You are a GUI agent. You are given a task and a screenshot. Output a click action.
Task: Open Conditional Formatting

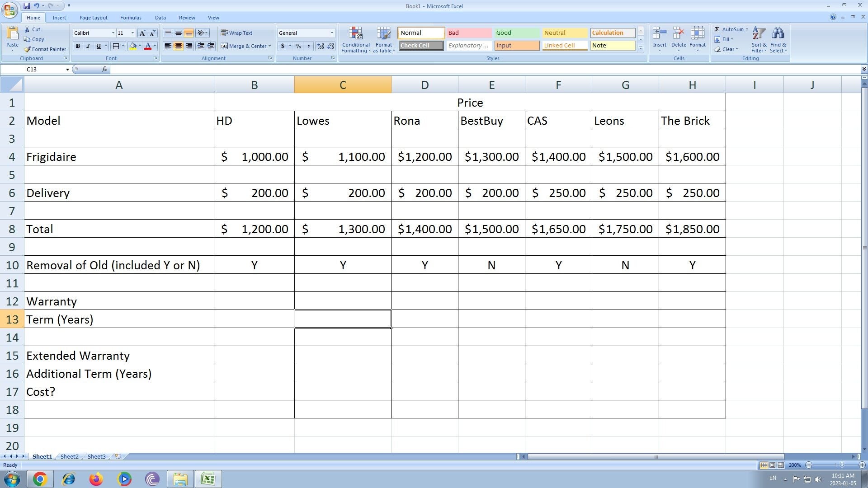tap(356, 40)
